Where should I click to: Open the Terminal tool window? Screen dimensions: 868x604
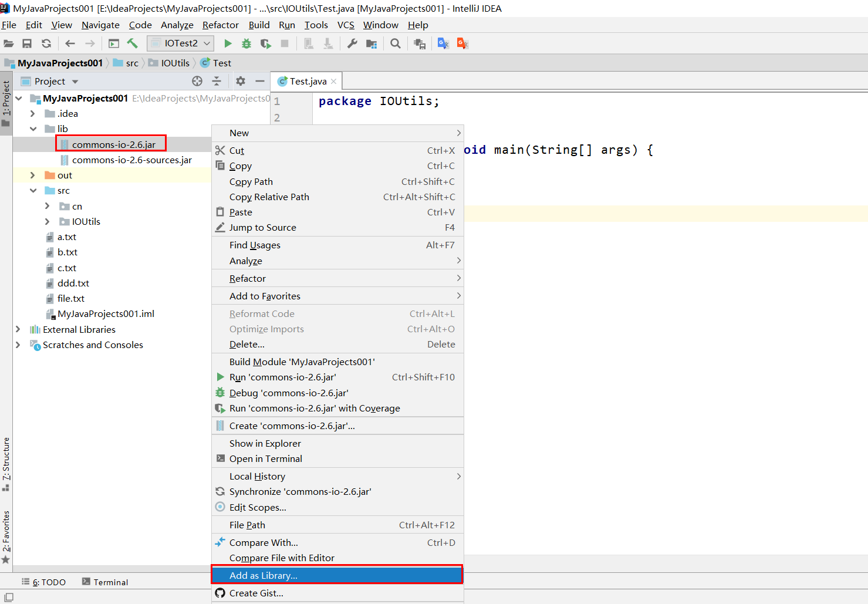click(x=105, y=582)
